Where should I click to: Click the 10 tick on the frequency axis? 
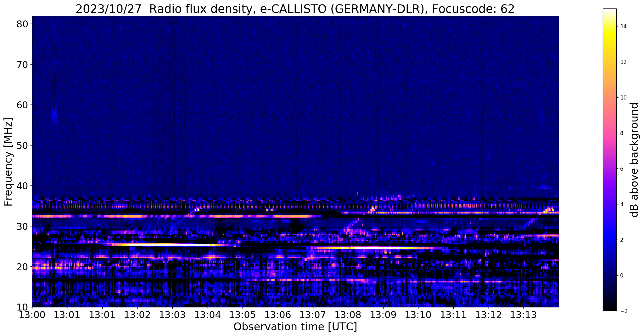click(22, 307)
